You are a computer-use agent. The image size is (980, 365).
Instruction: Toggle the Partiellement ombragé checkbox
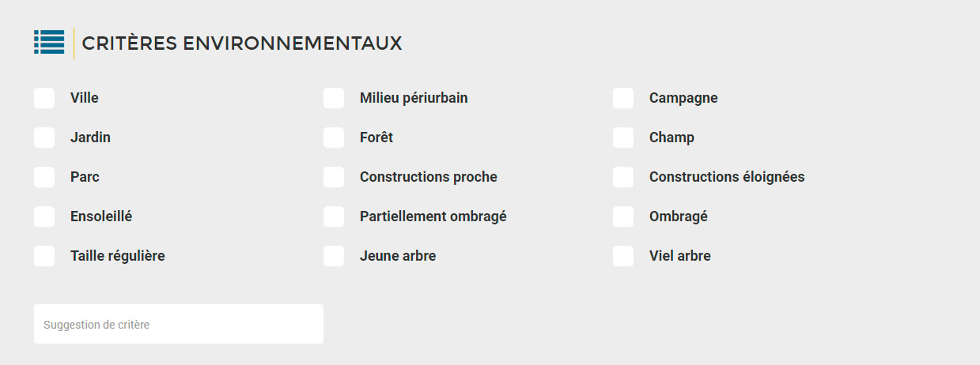(x=334, y=216)
